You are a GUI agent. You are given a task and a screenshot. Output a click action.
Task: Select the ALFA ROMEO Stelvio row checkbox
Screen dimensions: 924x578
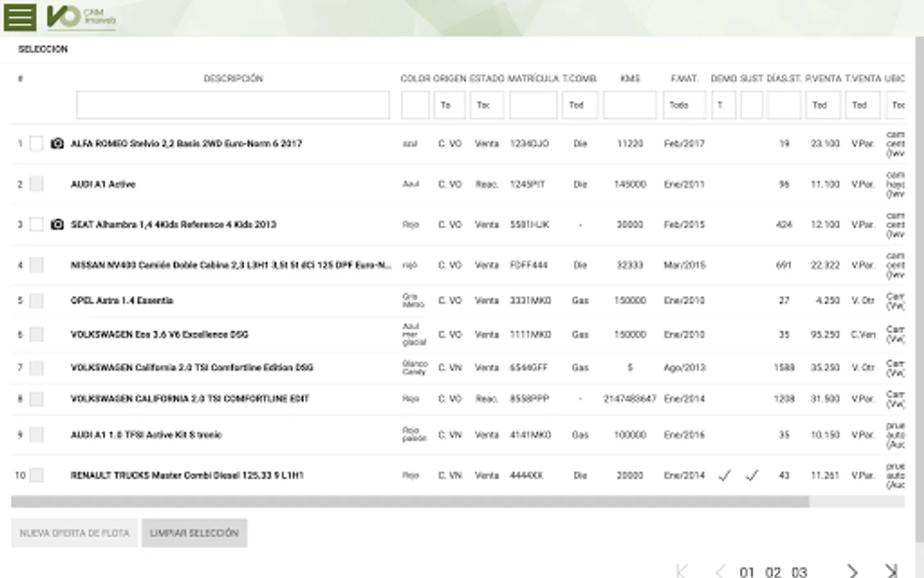point(37,143)
